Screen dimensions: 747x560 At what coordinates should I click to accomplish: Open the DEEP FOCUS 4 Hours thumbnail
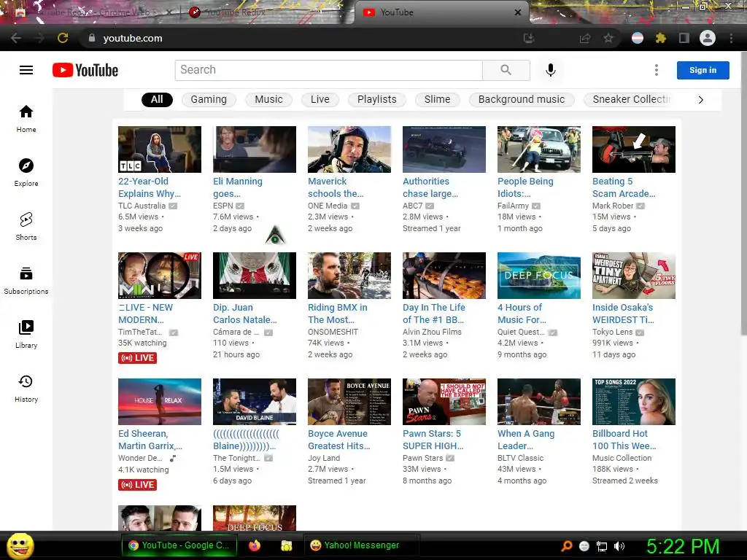[x=539, y=275]
